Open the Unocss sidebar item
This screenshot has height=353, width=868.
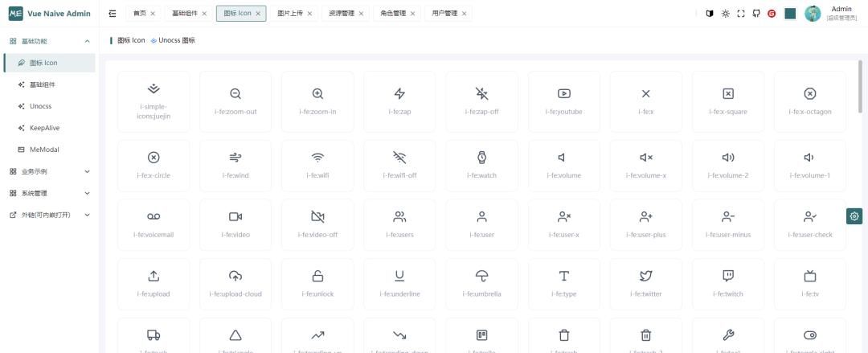point(47,106)
